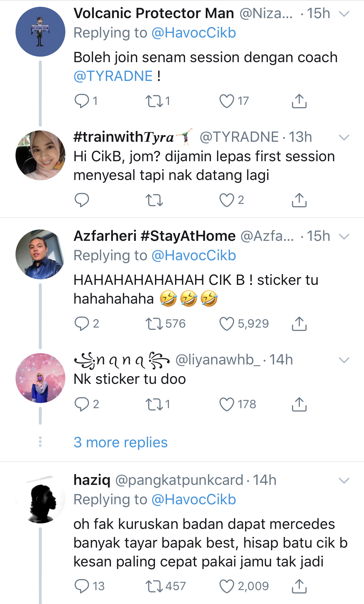The width and height of the screenshot is (364, 604).
Task: Expand the 3 more replies
Action: pyautogui.click(x=120, y=442)
